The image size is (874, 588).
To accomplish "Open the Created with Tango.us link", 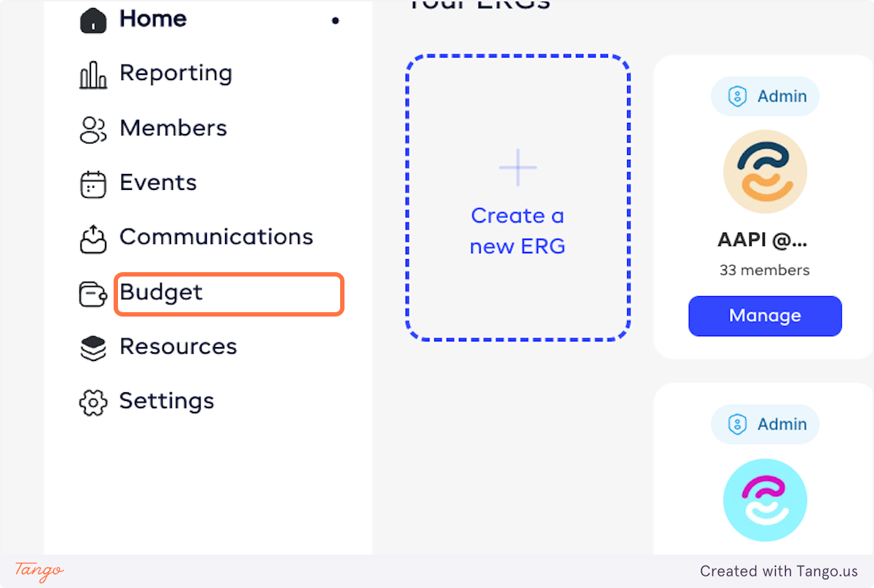I will coord(779,571).
